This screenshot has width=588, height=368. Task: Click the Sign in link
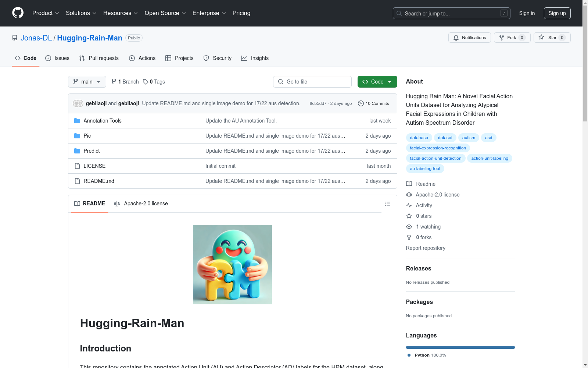527,13
